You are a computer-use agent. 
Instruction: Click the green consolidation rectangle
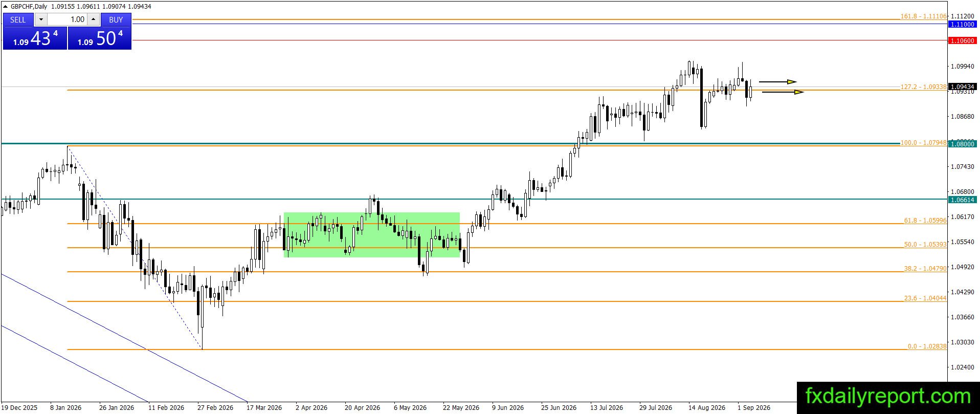(x=372, y=234)
